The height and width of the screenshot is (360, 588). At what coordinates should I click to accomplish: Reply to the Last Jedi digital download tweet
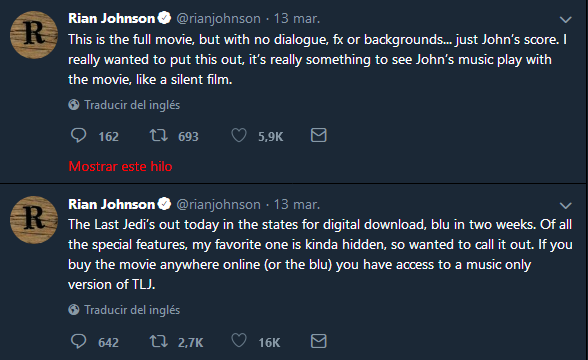(79, 341)
